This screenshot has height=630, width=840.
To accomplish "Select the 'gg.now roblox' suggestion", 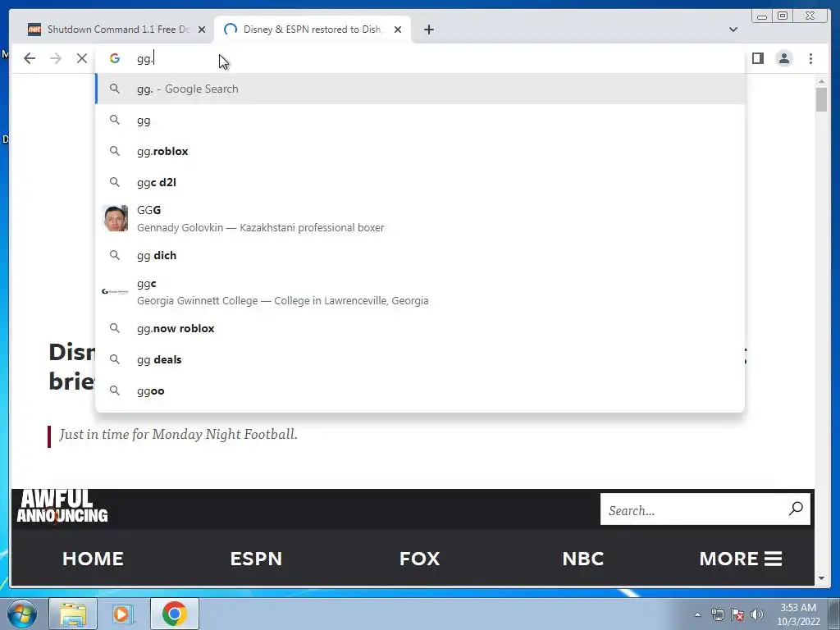I will [420, 328].
